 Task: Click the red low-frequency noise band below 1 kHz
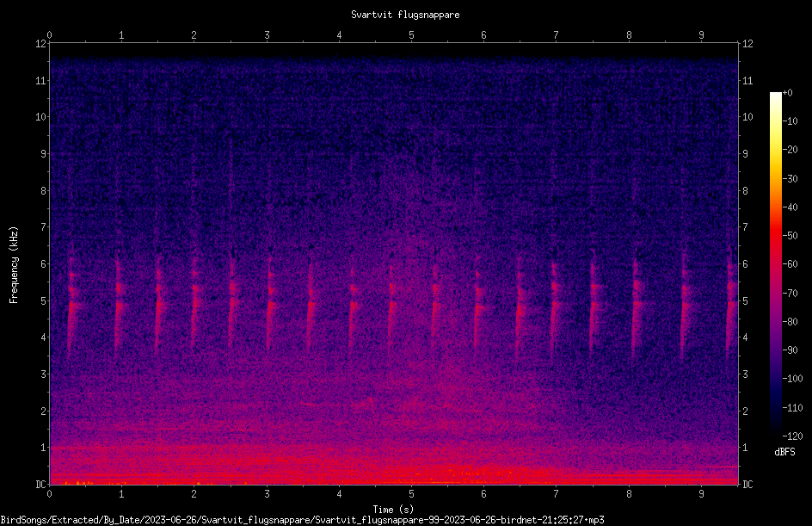(x=394, y=466)
